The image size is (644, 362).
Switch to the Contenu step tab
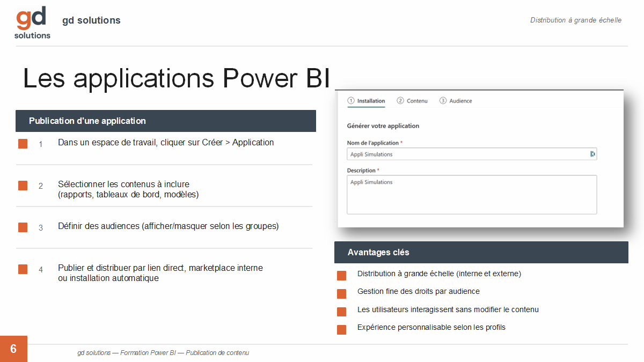point(412,101)
